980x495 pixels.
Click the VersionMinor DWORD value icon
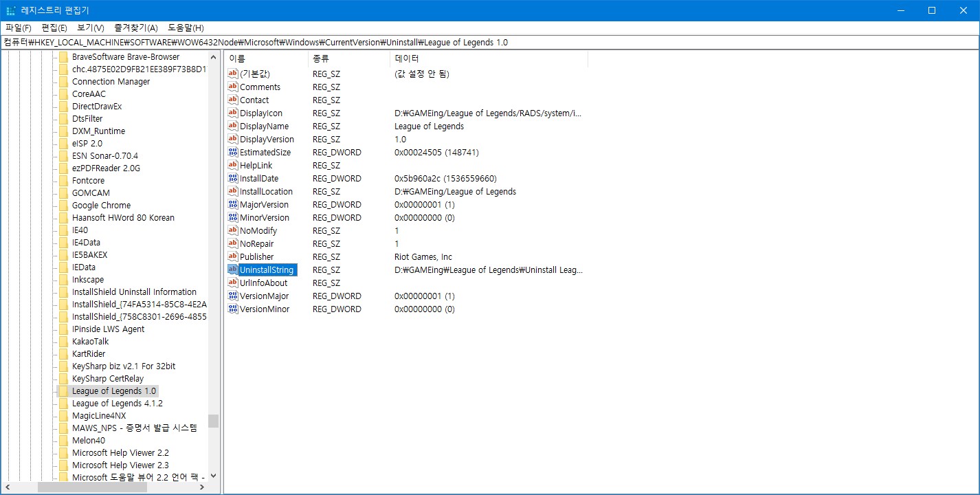[233, 309]
